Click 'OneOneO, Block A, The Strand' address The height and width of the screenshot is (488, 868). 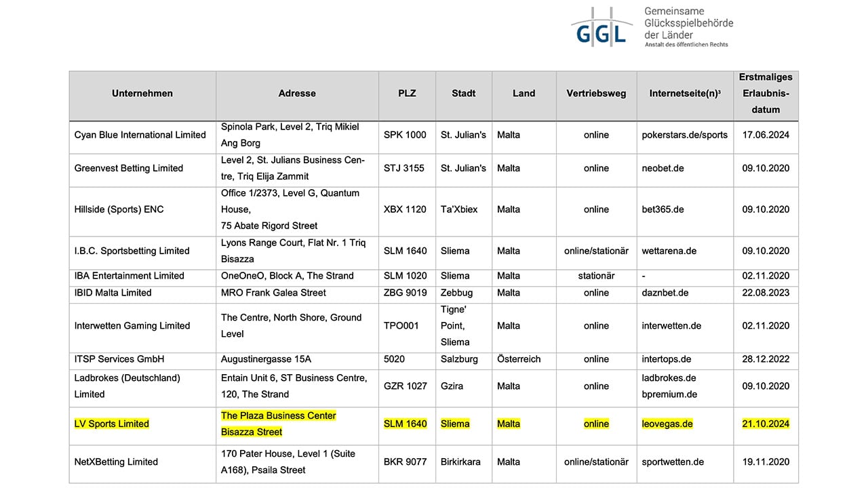pos(288,276)
